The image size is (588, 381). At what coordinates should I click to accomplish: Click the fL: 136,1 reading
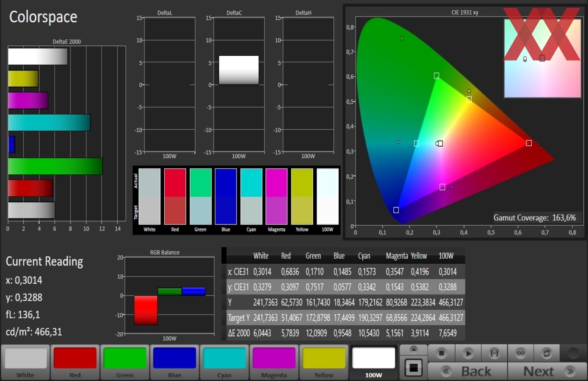pyautogui.click(x=22, y=314)
